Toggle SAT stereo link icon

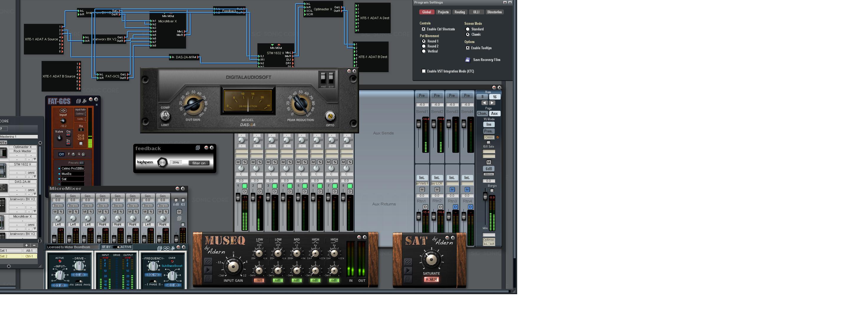click(x=408, y=262)
